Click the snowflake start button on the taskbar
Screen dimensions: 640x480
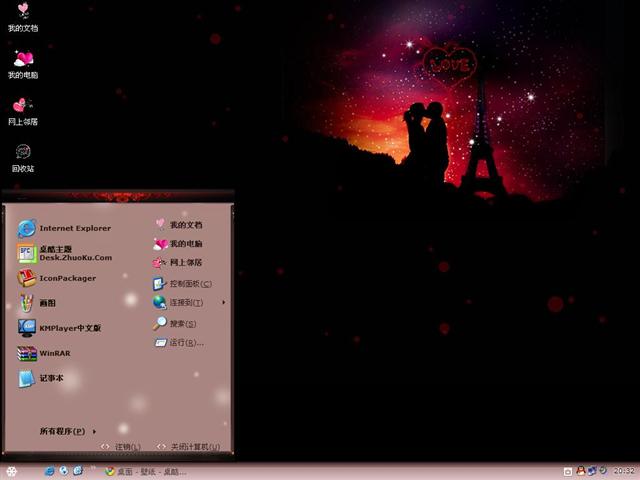(x=11, y=471)
